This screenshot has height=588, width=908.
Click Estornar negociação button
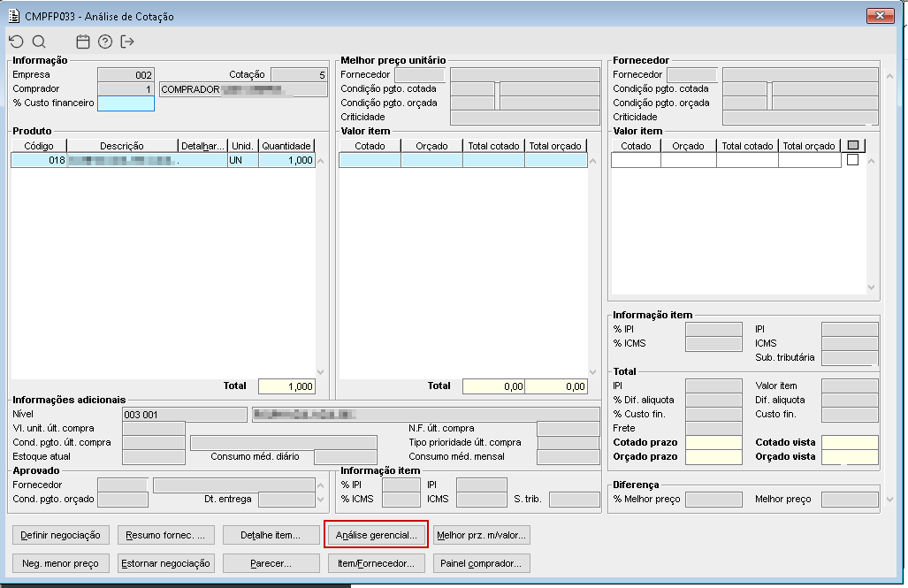[165, 563]
